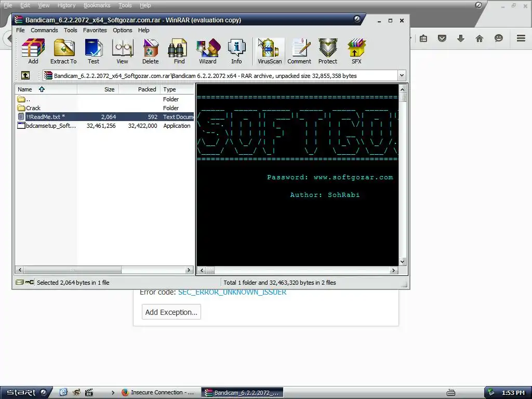Launch the Wizard tool
Screen dimensions: 532x399
pos(208,51)
